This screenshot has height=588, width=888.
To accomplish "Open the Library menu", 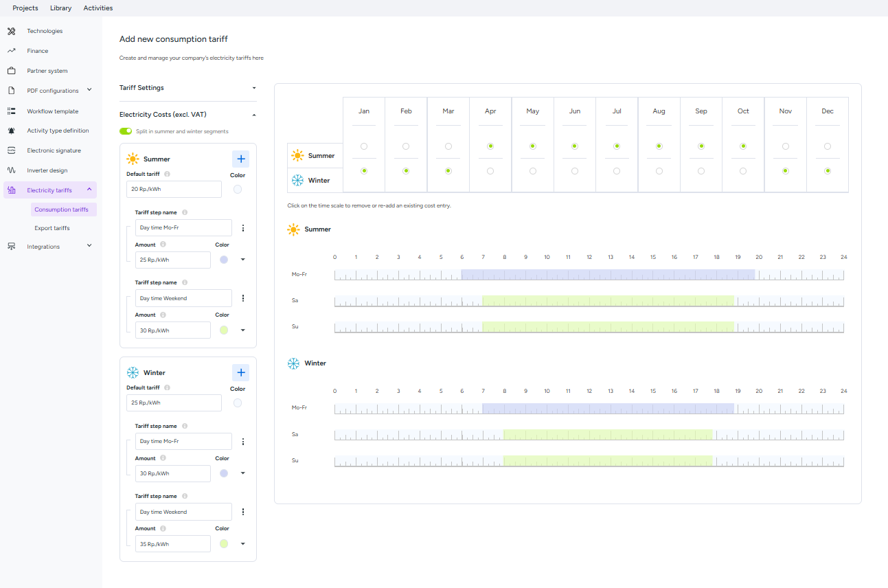I will pyautogui.click(x=60, y=8).
